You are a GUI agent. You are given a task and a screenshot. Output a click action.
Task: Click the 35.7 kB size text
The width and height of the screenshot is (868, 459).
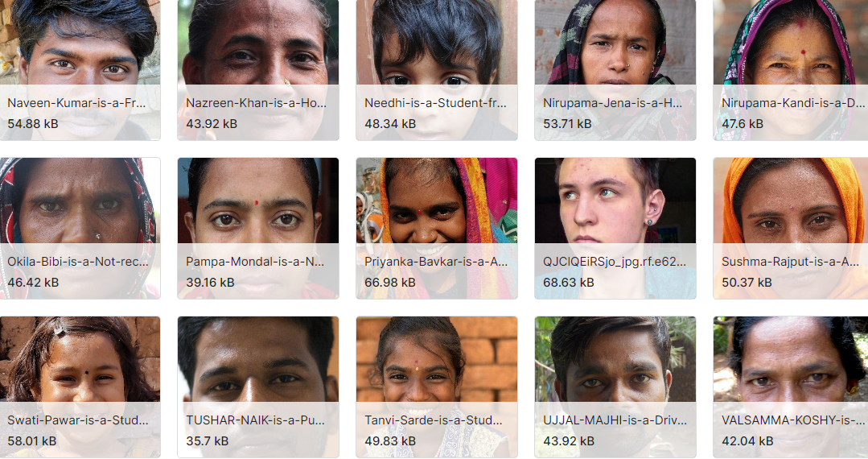207,440
